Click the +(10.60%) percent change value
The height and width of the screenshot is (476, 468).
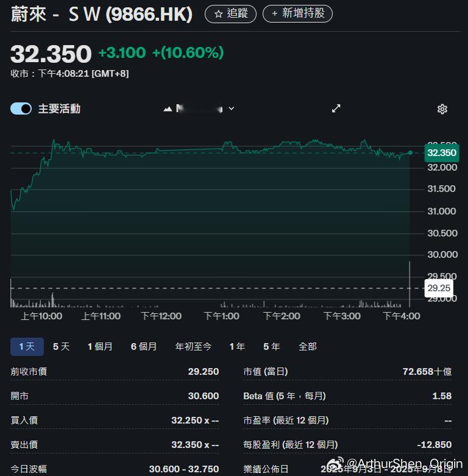click(188, 52)
